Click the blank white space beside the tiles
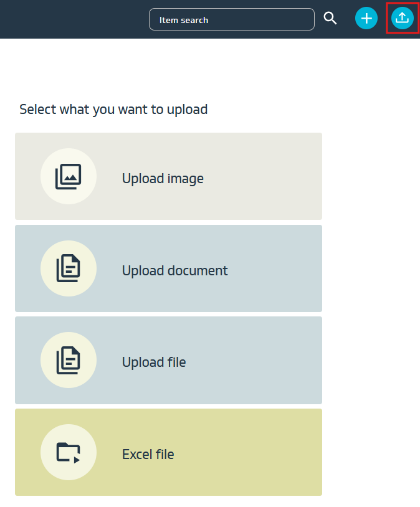Image resolution: width=420 pixels, height=507 pixels. click(x=371, y=280)
